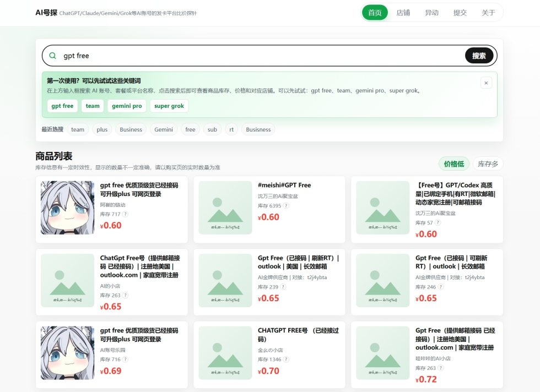This screenshot has height=392, width=540.
Task: Pick hot search tag Busisness
Action: coord(258,129)
